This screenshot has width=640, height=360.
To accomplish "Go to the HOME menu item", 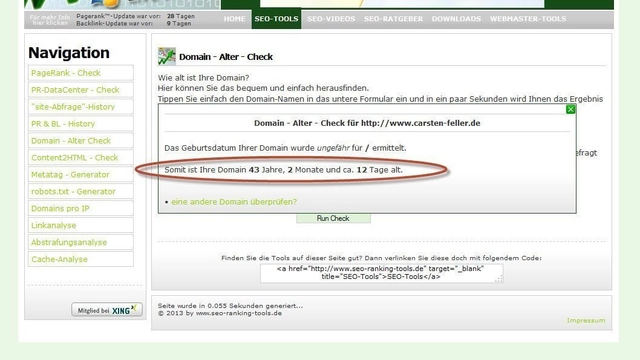I will [234, 19].
